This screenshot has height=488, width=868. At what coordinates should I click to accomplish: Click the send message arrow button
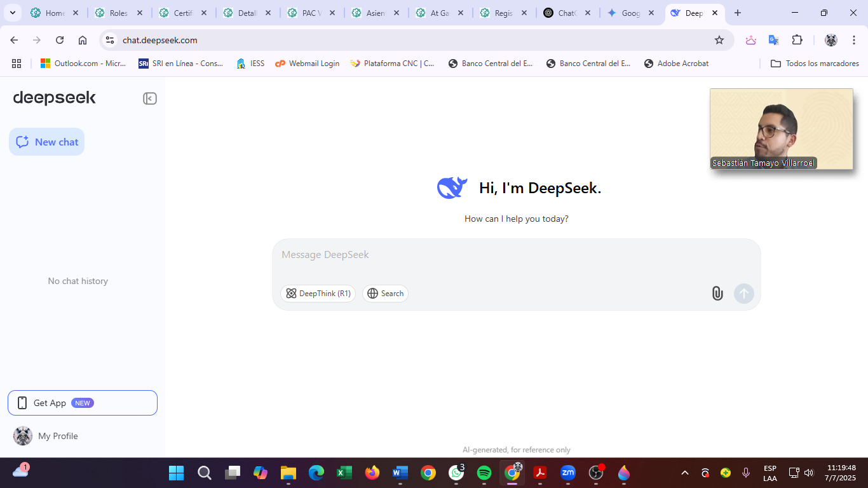click(744, 294)
